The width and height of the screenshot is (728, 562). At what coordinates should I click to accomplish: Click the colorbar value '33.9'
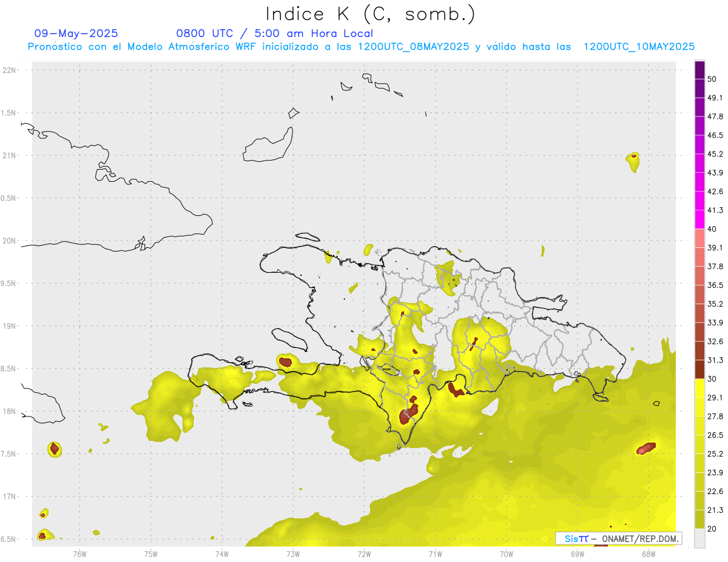(715, 323)
